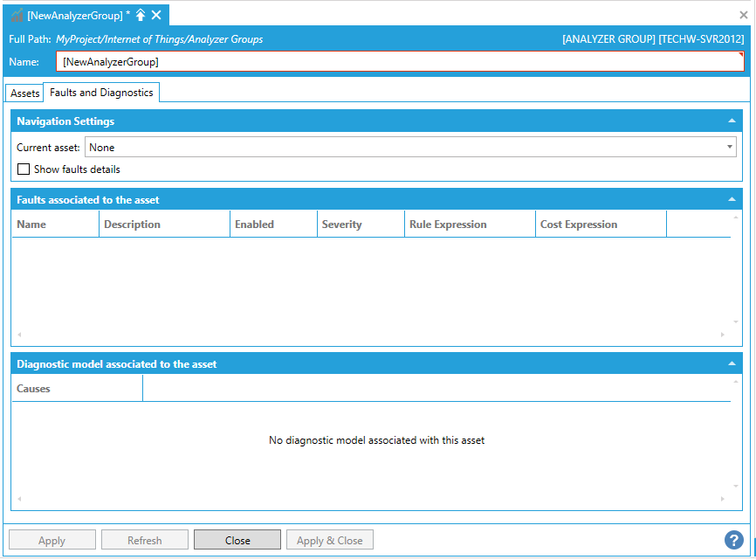Click the up-arrow pin icon on the tab

pos(141,16)
